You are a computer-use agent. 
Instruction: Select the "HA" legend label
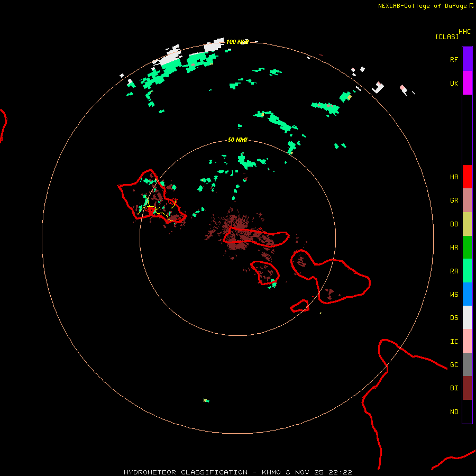[x=454, y=177]
